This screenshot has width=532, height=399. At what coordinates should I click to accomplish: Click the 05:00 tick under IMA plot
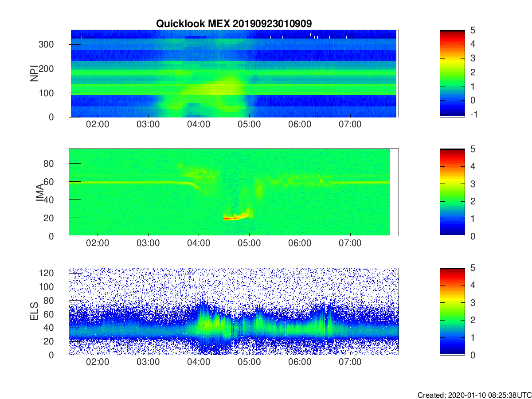point(249,244)
